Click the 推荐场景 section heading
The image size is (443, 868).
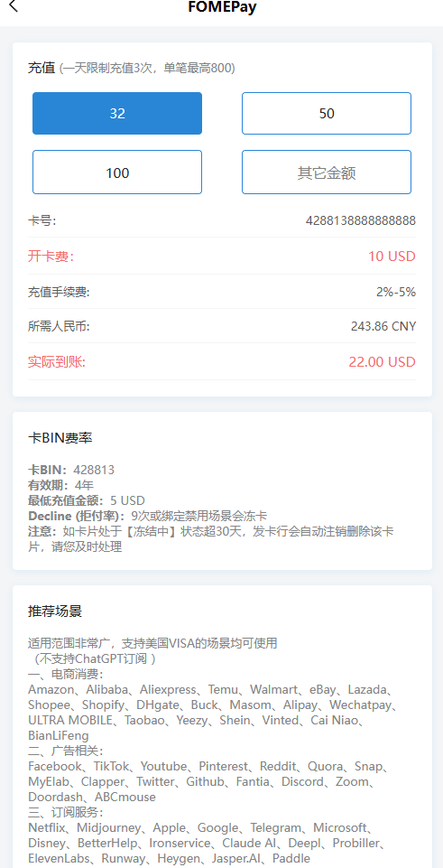[x=55, y=611]
